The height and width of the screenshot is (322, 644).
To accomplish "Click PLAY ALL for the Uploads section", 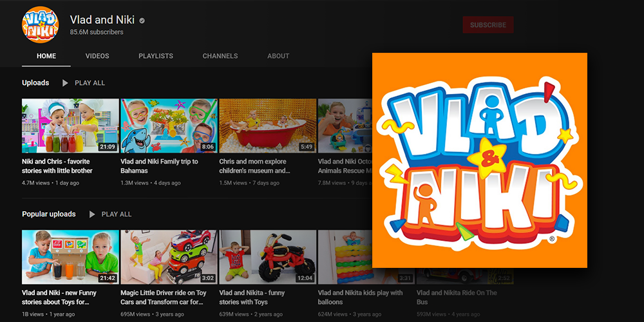I will click(90, 83).
